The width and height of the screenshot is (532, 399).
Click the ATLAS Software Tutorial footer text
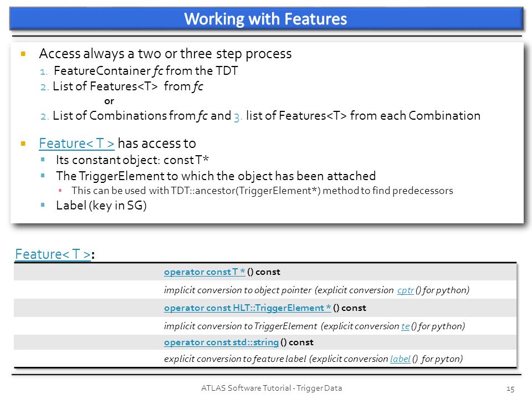[272, 388]
